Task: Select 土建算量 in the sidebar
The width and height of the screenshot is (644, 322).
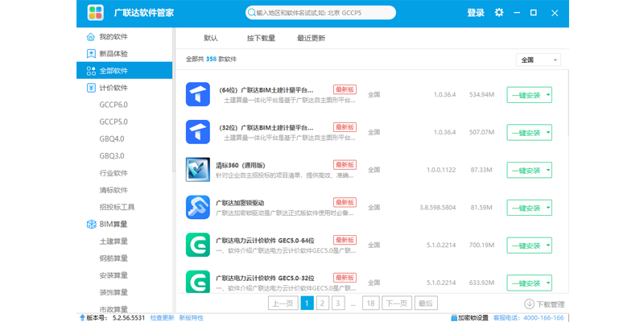Action: pyautogui.click(x=114, y=241)
